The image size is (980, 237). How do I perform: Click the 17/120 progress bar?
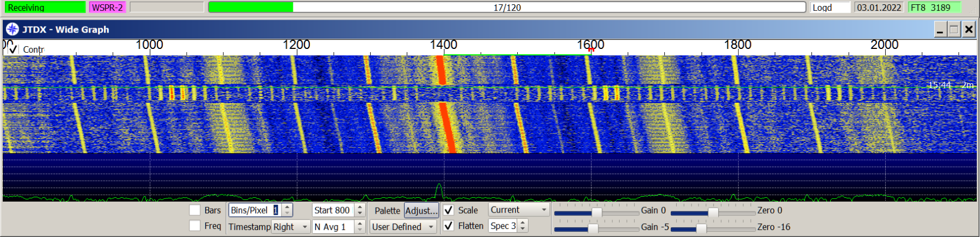point(507,7)
